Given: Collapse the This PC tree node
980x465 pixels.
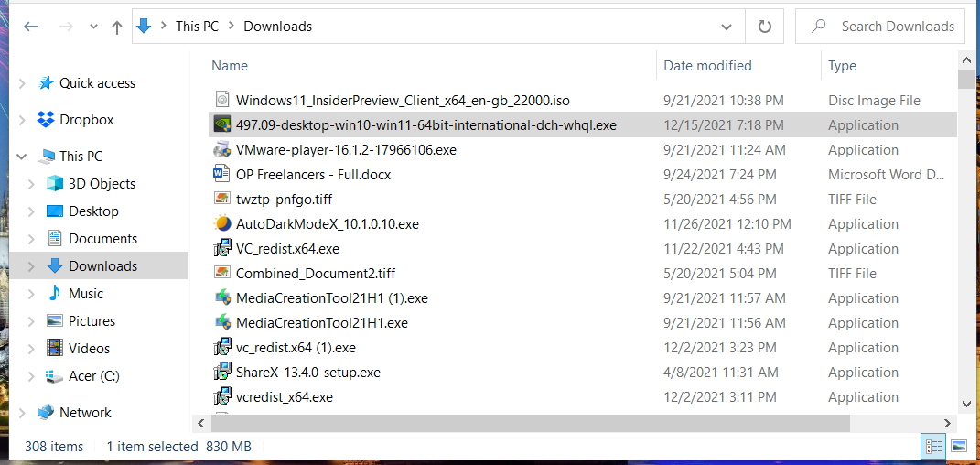Looking at the screenshot, I should point(23,157).
